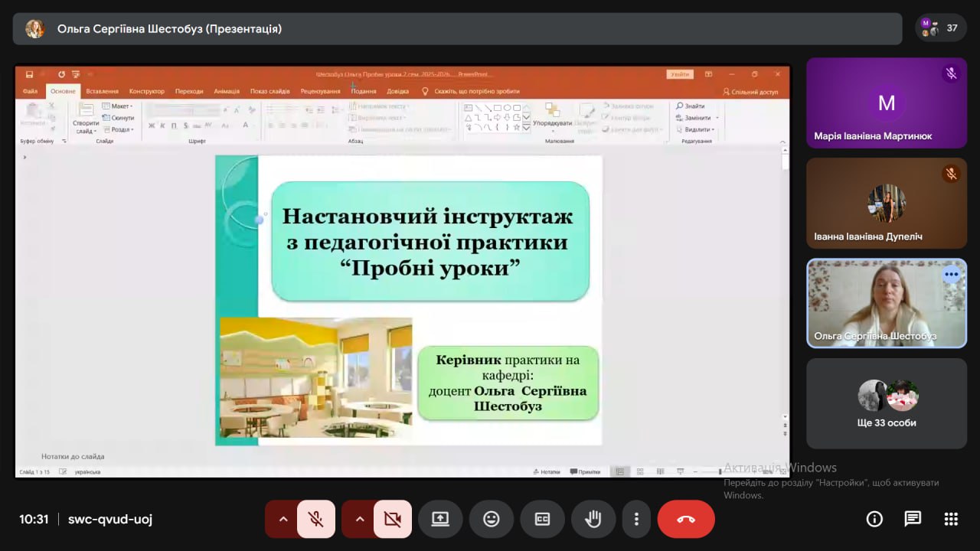Open the Анімація ribbon tab
This screenshot has width=980, height=551.
(x=227, y=91)
